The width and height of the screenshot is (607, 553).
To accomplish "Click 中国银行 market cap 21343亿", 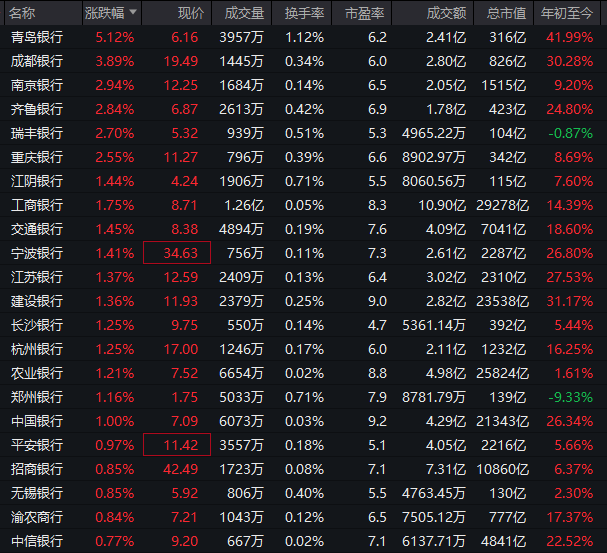I will click(502, 421).
